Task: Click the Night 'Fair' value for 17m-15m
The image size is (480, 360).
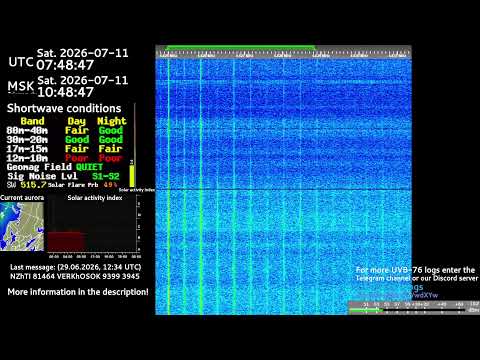Action: click(x=111, y=149)
